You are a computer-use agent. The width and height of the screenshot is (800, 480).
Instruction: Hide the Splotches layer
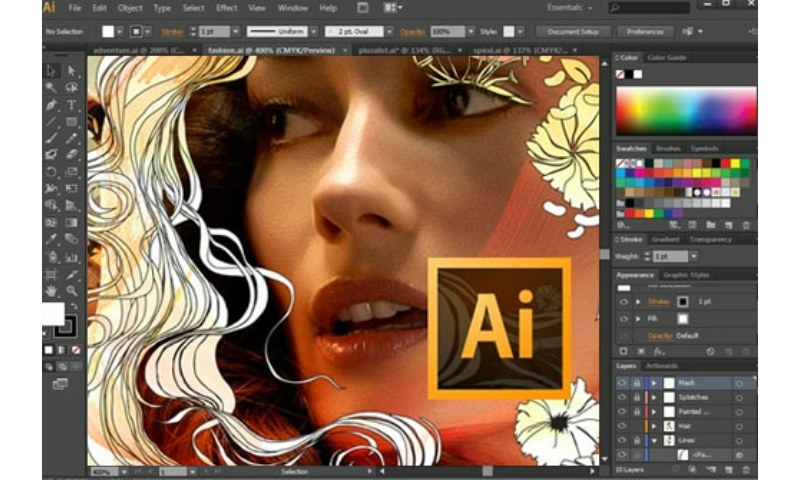pyautogui.click(x=622, y=397)
